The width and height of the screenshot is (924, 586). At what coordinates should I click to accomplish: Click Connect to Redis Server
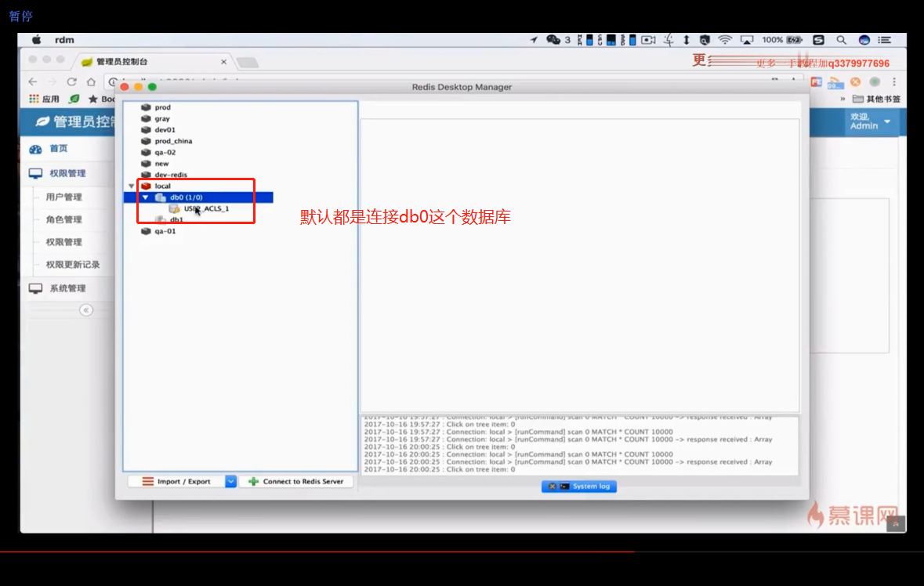point(295,481)
